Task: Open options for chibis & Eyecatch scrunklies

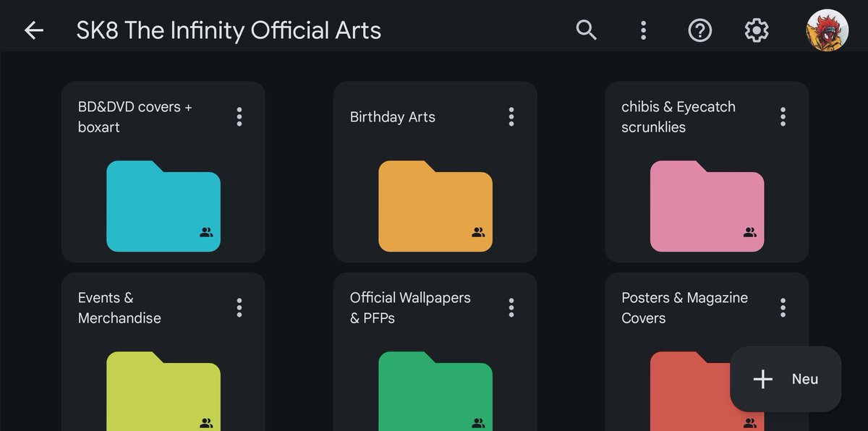Action: [783, 116]
